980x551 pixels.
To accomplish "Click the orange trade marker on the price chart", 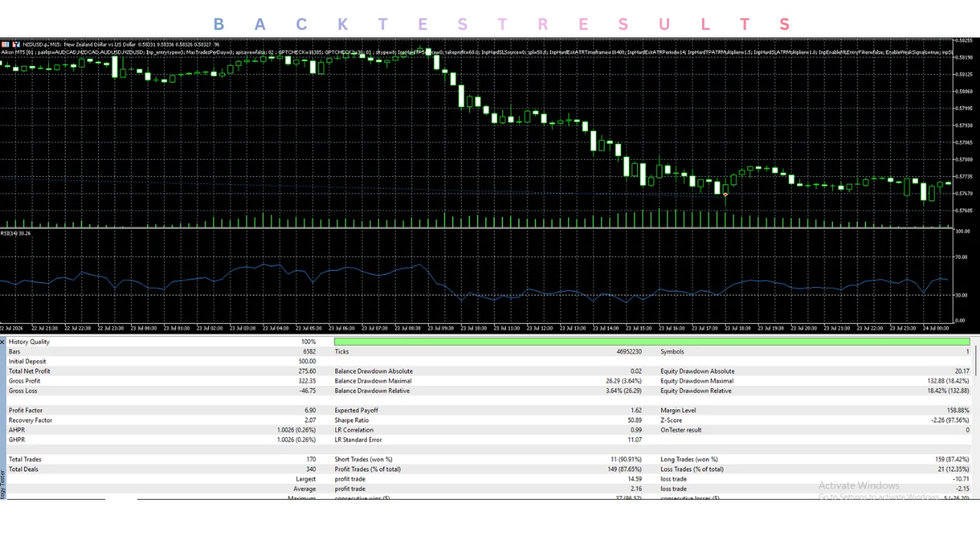I will [x=725, y=194].
